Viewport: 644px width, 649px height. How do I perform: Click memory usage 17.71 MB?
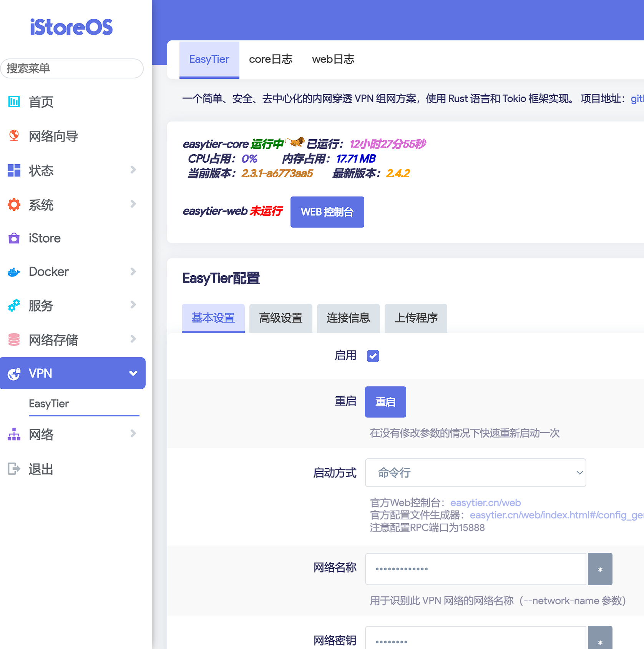point(356,159)
